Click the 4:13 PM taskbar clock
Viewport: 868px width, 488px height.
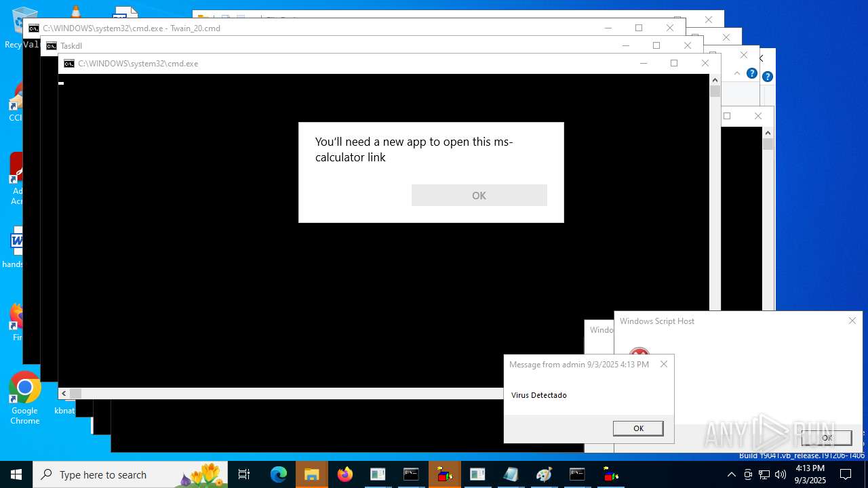(x=810, y=474)
